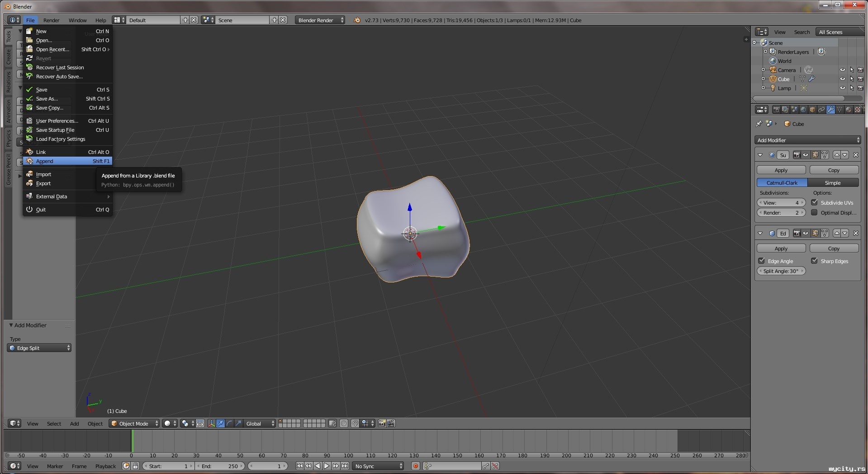The image size is (868, 474).
Task: Click the scale manipulator icon
Action: [x=238, y=423]
